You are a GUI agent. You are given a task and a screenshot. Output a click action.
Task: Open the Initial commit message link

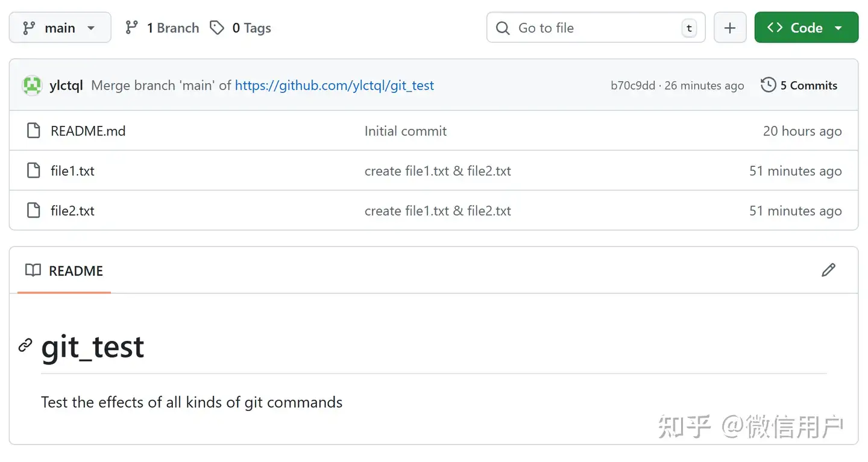[x=406, y=131]
